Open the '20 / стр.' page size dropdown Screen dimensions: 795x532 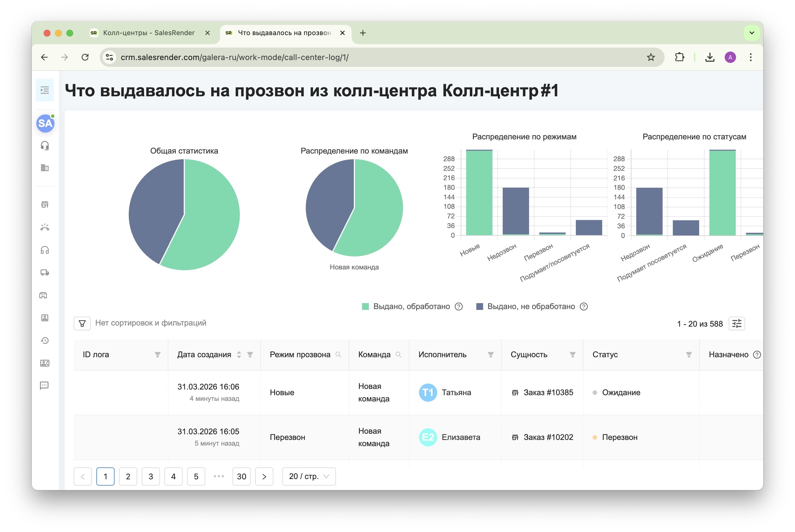point(308,476)
